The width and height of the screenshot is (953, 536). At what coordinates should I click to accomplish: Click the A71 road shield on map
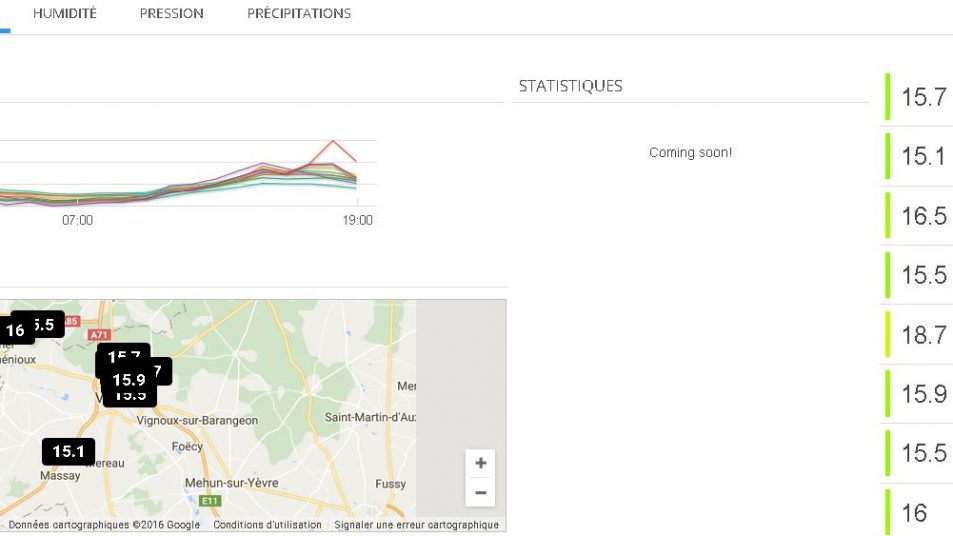[99, 335]
